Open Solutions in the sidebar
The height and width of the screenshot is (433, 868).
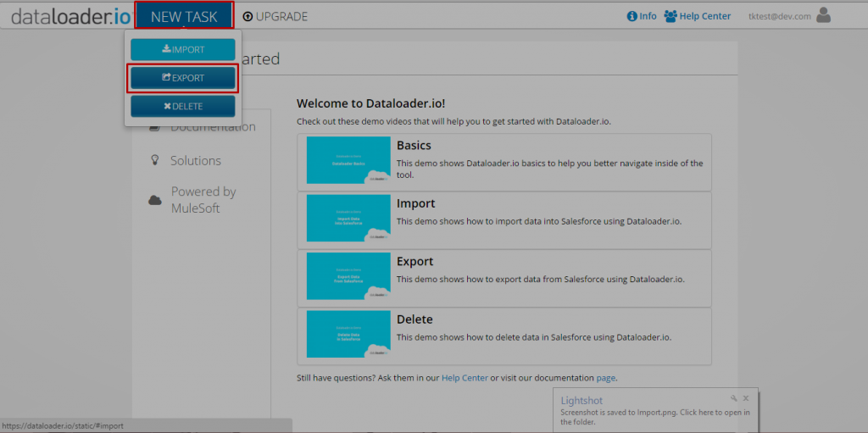196,161
